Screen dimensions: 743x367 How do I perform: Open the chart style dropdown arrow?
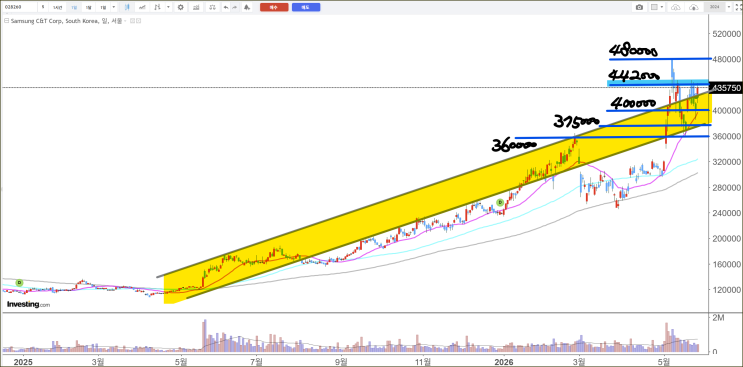[x=168, y=7]
